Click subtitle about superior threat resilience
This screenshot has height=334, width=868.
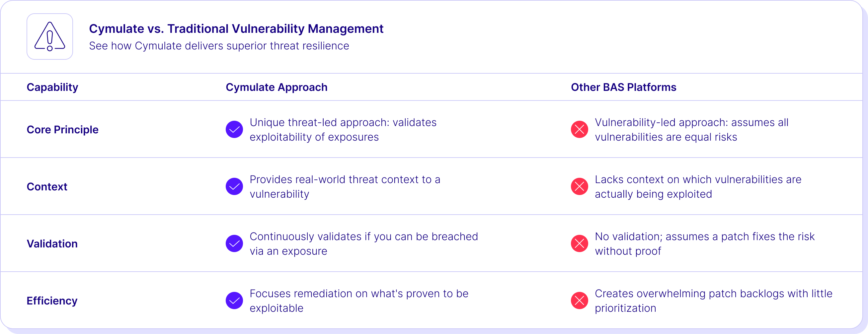[x=219, y=46]
